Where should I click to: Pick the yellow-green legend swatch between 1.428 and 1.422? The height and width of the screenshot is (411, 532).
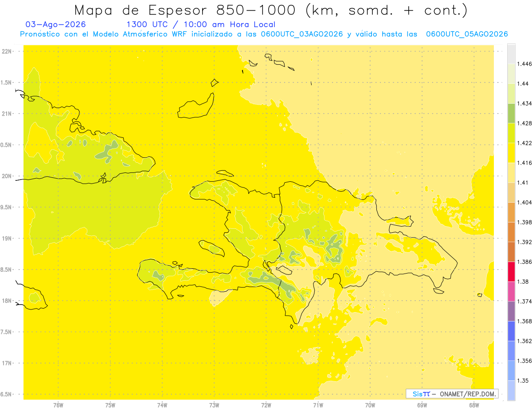click(512, 133)
